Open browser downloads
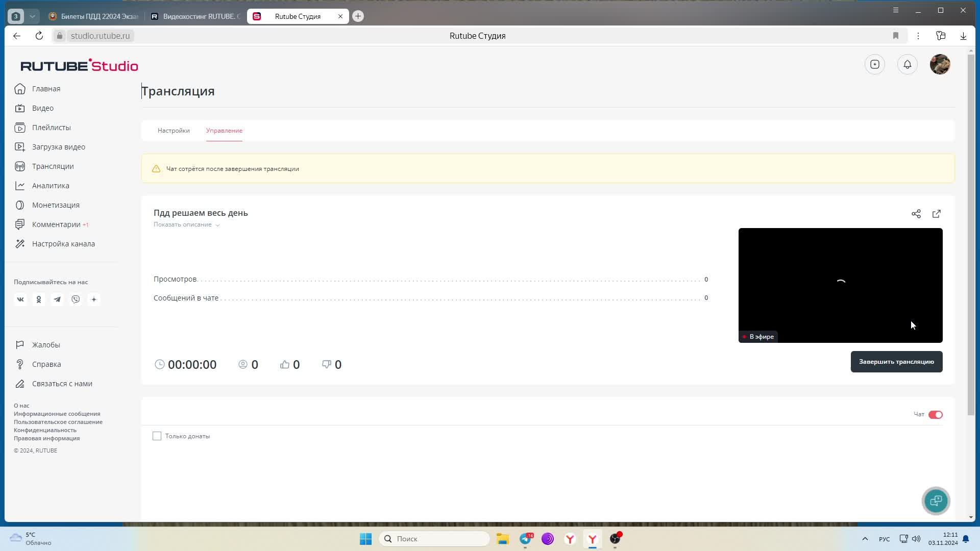The width and height of the screenshot is (980, 551). 963,36
